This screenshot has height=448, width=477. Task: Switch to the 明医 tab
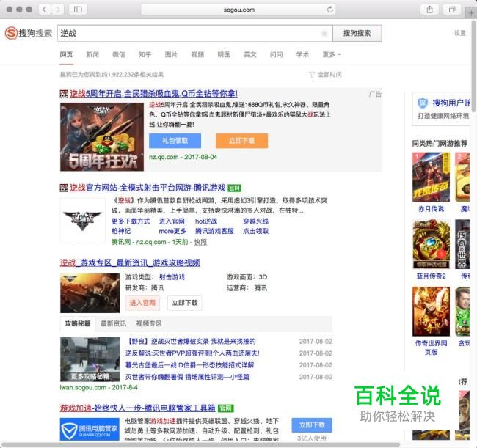tap(224, 54)
